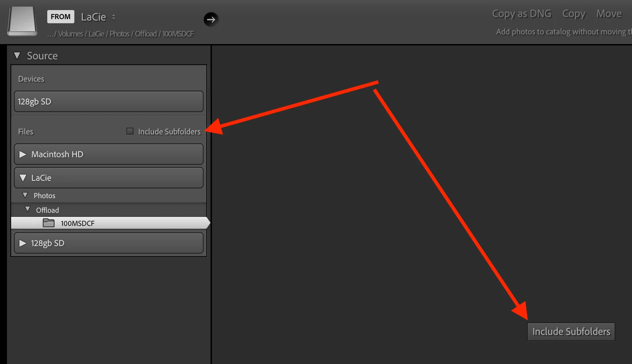Collapse the Source panel triangle
This screenshot has height=364, width=632.
pyautogui.click(x=17, y=56)
